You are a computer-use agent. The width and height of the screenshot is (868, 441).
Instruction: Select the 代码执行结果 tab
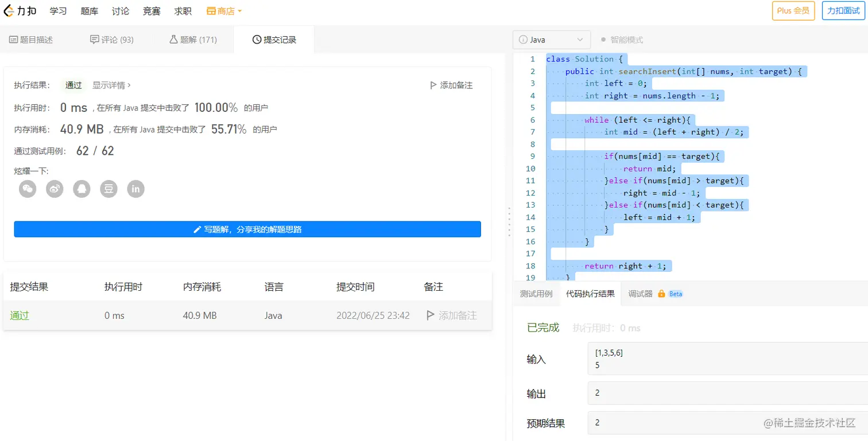pos(590,294)
